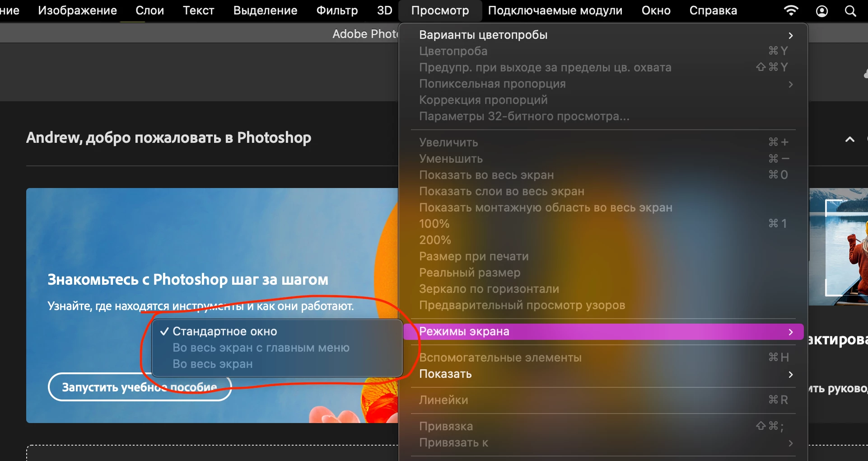This screenshot has width=868, height=461.
Task: Toggle Линейки rulers option
Action: (603, 400)
